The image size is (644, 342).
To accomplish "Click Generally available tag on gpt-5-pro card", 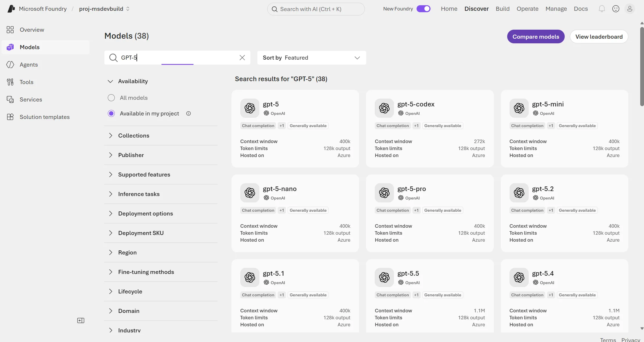I will click(443, 210).
